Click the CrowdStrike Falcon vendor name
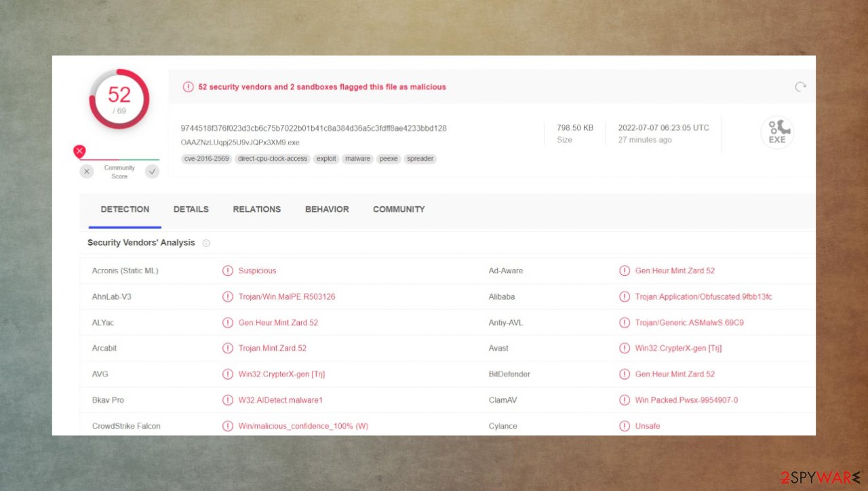The image size is (868, 491). click(126, 426)
